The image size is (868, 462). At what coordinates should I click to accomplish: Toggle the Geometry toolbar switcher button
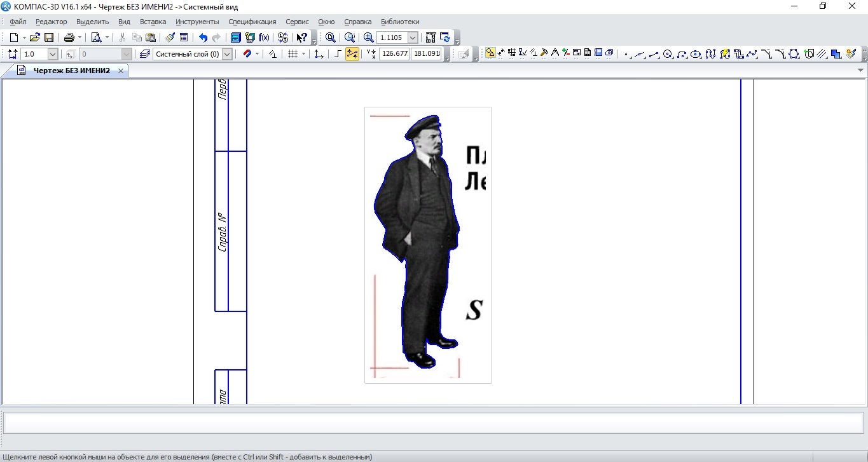490,53
